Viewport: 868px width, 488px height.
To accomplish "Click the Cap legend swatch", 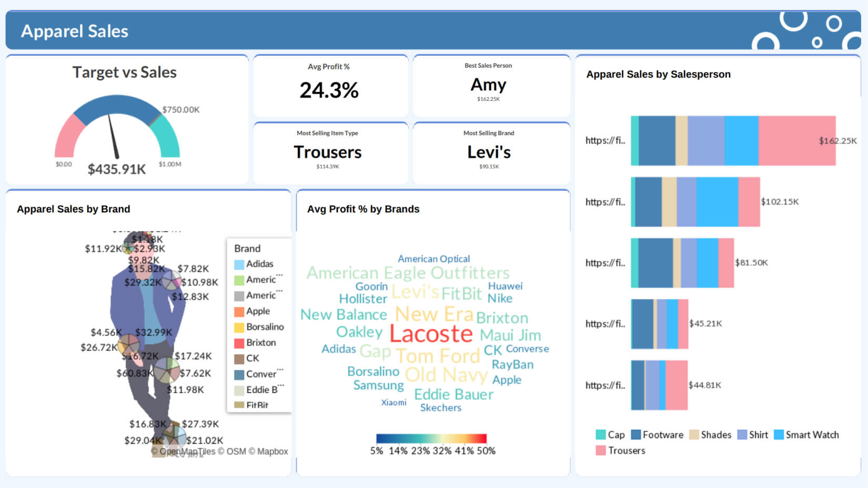I will (x=600, y=435).
